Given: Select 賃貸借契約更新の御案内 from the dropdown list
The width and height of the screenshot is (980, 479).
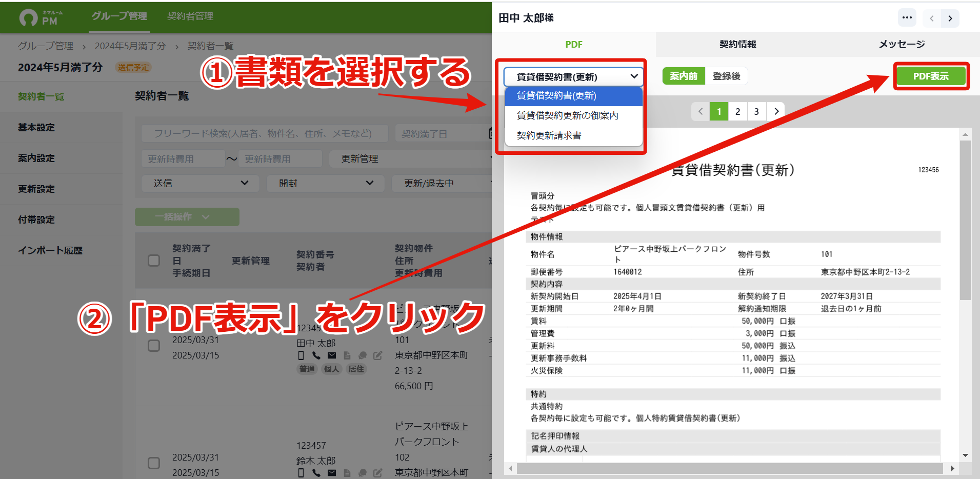Looking at the screenshot, I should click(x=573, y=115).
